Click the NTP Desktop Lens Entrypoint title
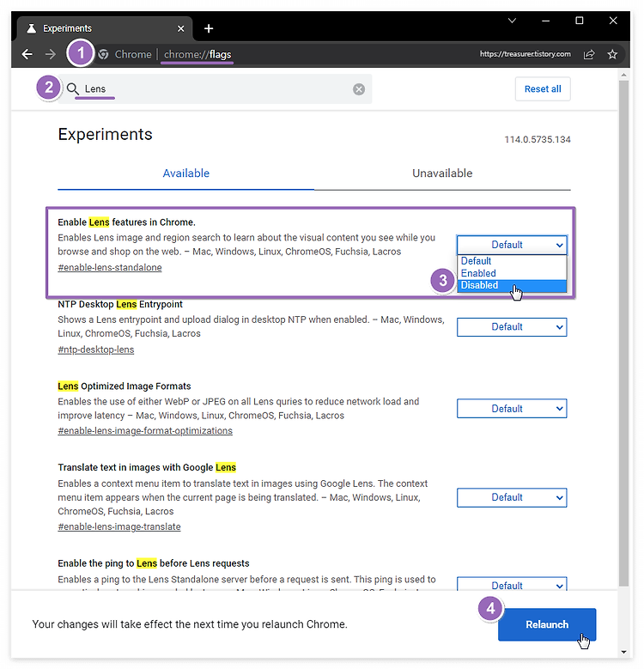The height and width of the screenshot is (669, 644). tap(120, 304)
